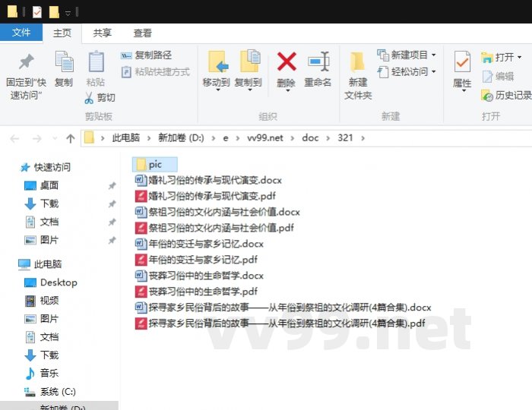Select the pic folder

coord(154,164)
